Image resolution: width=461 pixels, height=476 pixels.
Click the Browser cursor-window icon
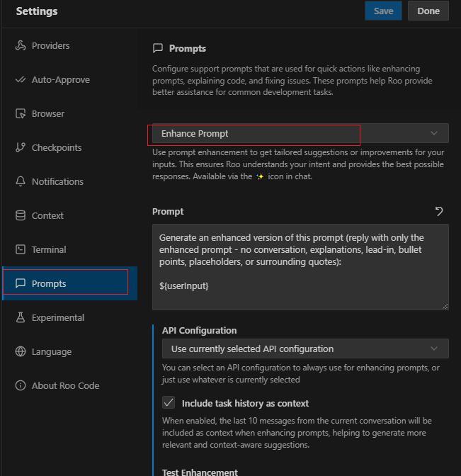coord(21,113)
